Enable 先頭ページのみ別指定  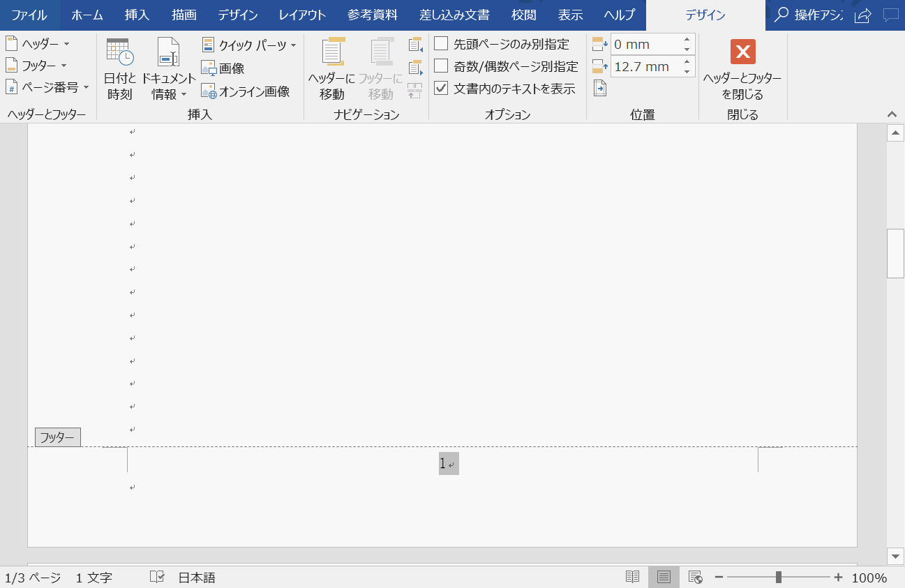441,43
